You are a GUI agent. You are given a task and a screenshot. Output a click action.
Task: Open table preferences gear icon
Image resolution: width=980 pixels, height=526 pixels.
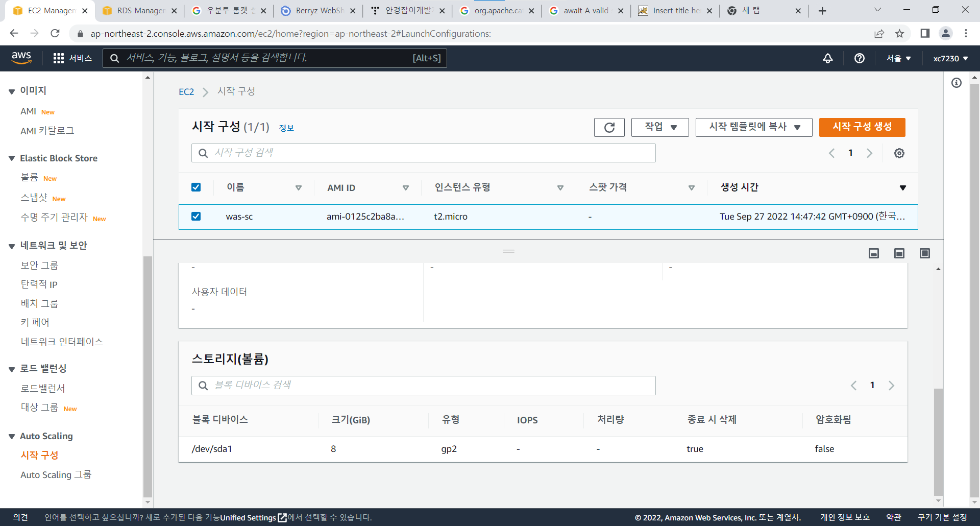[899, 153]
